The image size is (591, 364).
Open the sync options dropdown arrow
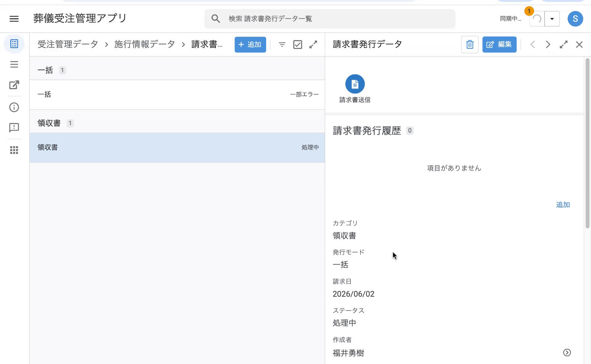point(552,19)
